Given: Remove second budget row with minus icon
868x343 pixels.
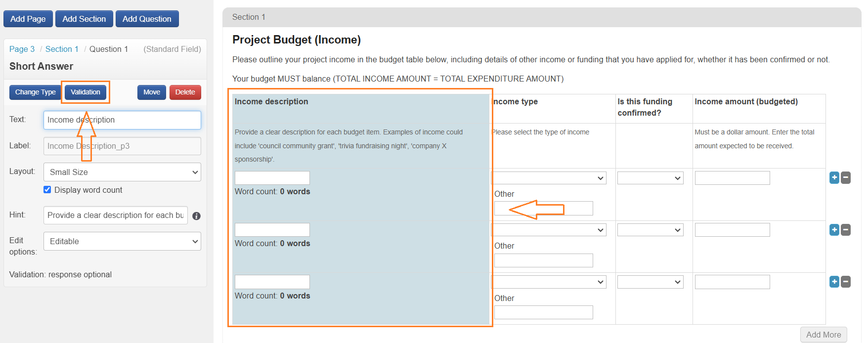Looking at the screenshot, I should point(846,230).
